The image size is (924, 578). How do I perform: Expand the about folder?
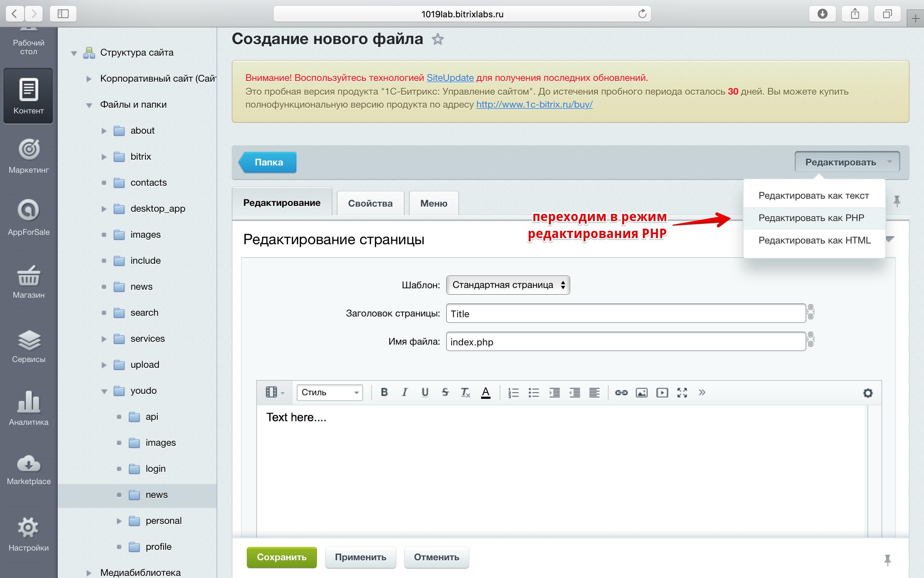104,131
